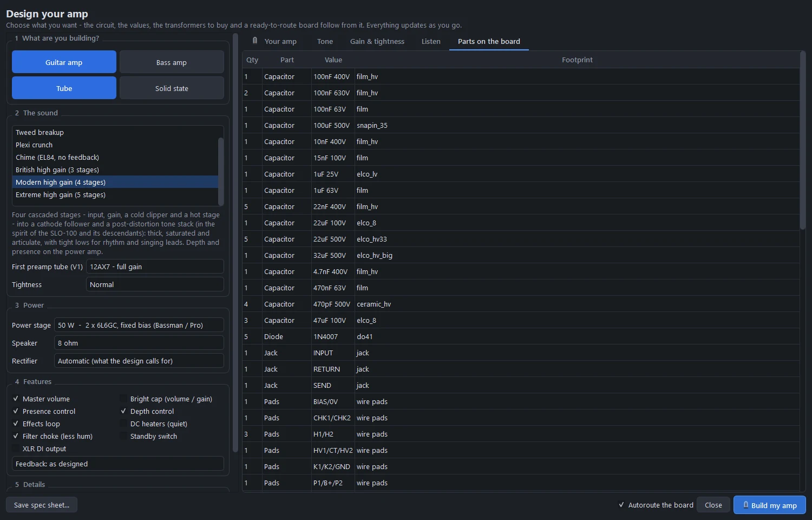Open the Feedback: as designed dropdown
Image resolution: width=812 pixels, height=520 pixels.
click(x=118, y=464)
